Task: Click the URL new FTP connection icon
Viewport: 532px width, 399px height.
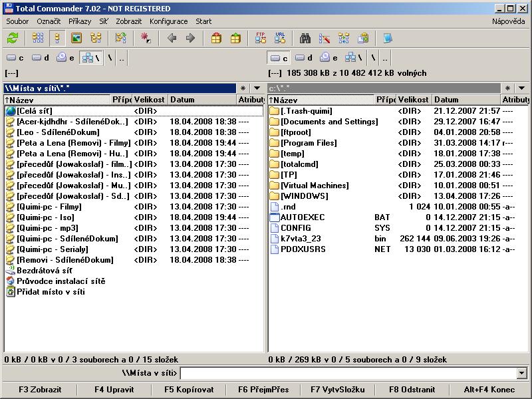Action: (280, 39)
